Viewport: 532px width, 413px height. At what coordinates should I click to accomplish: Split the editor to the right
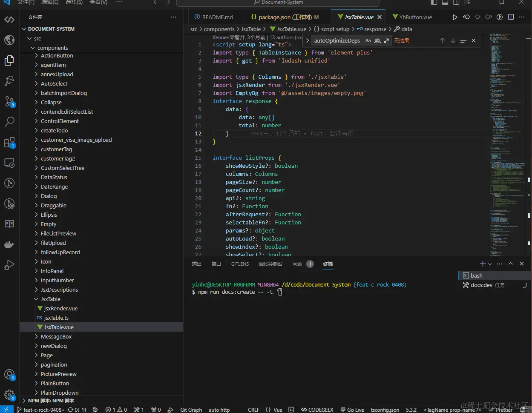point(511,17)
